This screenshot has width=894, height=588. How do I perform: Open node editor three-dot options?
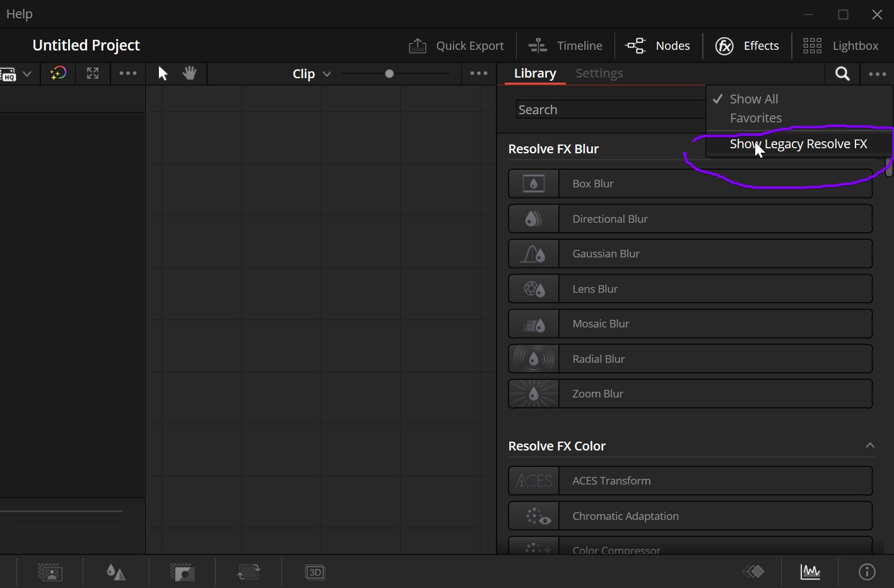click(479, 73)
